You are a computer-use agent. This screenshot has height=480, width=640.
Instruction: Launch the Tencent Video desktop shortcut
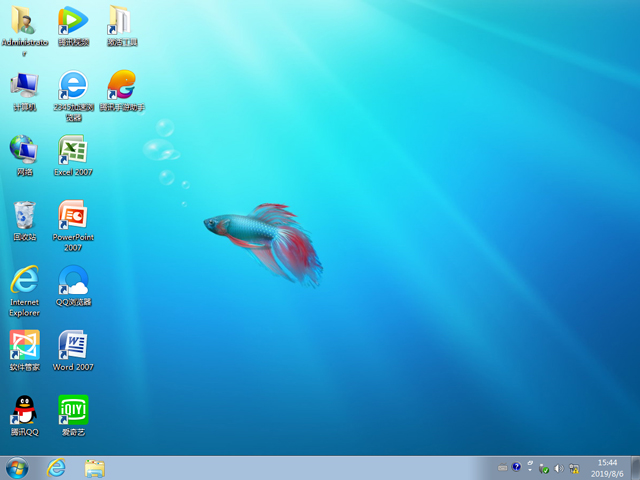[72, 20]
